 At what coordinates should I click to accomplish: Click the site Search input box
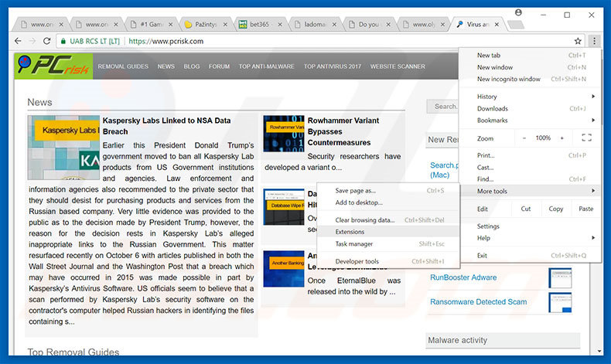coord(443,107)
